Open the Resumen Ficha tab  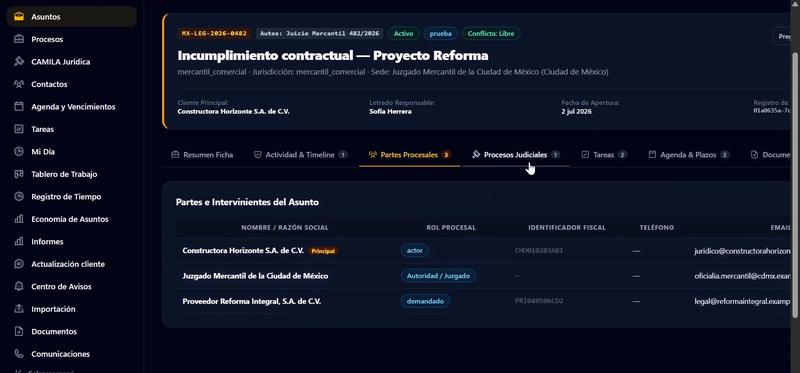pyautogui.click(x=202, y=155)
